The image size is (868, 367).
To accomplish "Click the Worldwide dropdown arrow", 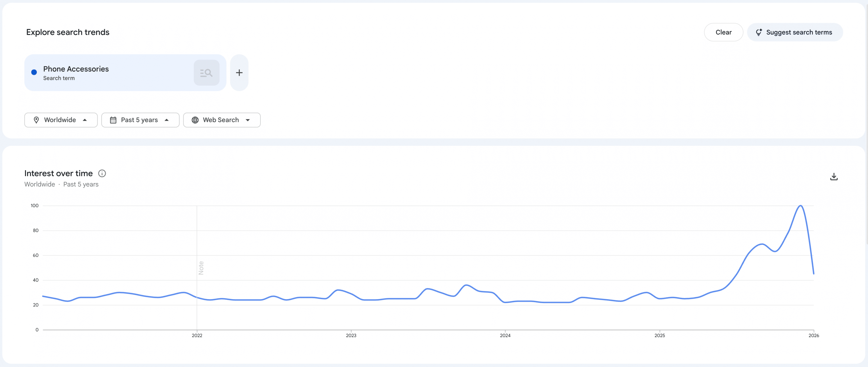I will (85, 120).
